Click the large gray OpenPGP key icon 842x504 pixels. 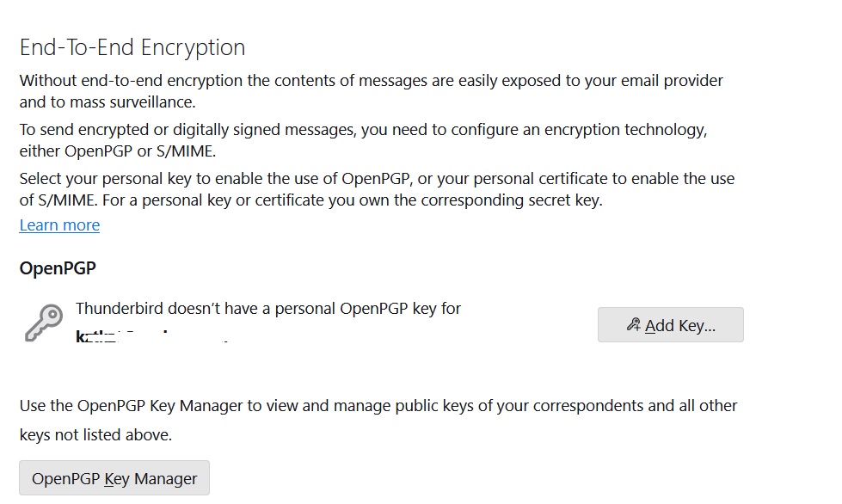44,323
